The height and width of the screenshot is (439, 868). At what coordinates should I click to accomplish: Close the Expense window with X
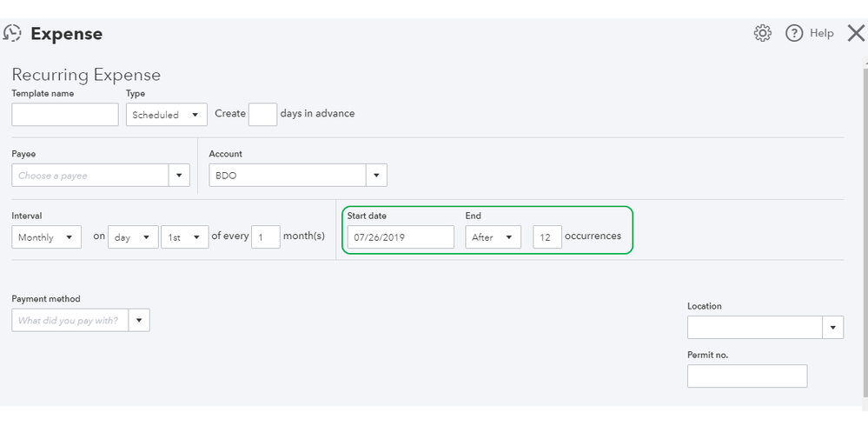coord(855,33)
